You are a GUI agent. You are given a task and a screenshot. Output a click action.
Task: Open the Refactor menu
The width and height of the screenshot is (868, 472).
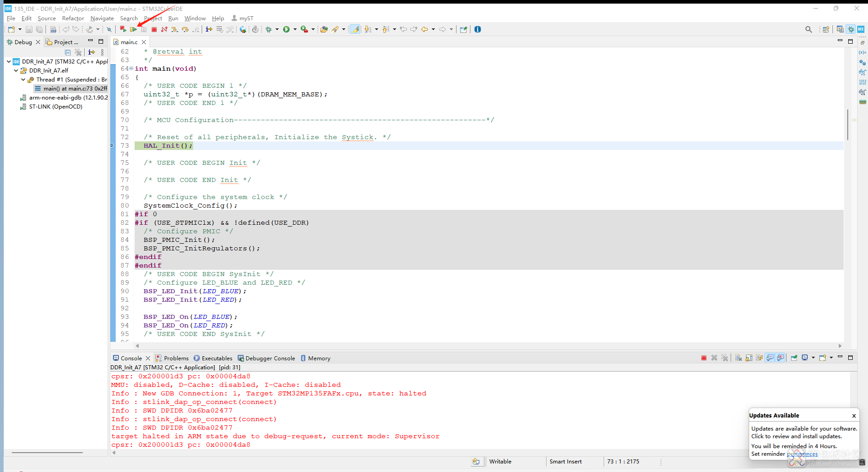point(73,18)
